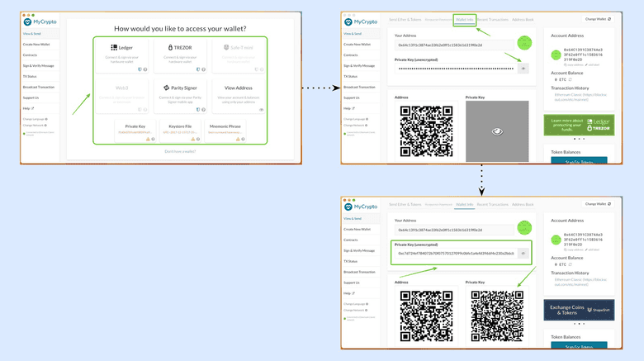644x361 pixels.
Task: Switch to Wallet Info tab in top-right window
Action: tap(464, 18)
